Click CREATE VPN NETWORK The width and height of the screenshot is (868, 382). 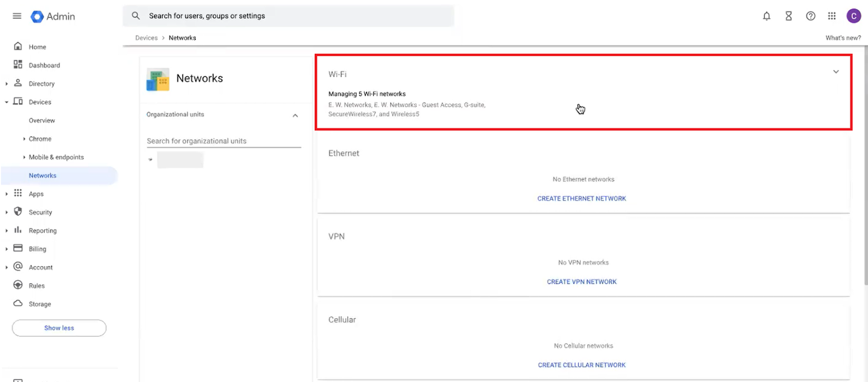582,282
